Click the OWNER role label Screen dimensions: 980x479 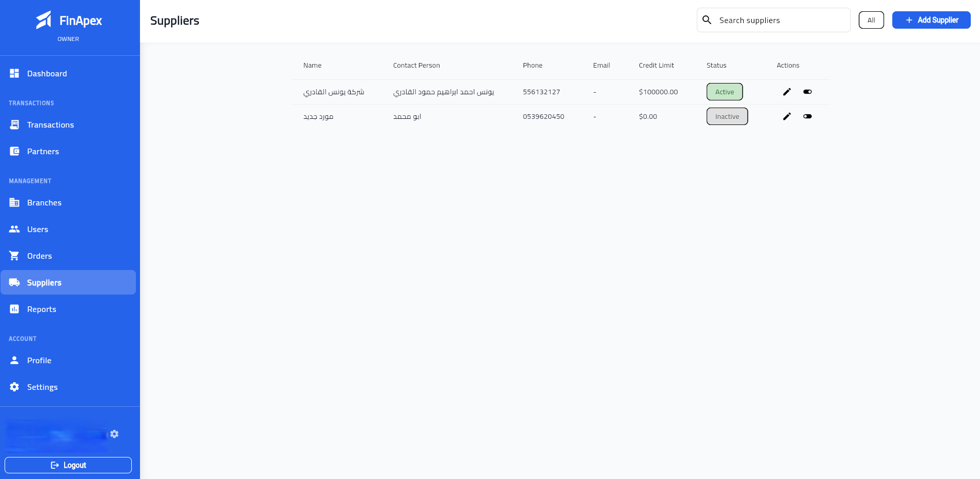[68, 39]
